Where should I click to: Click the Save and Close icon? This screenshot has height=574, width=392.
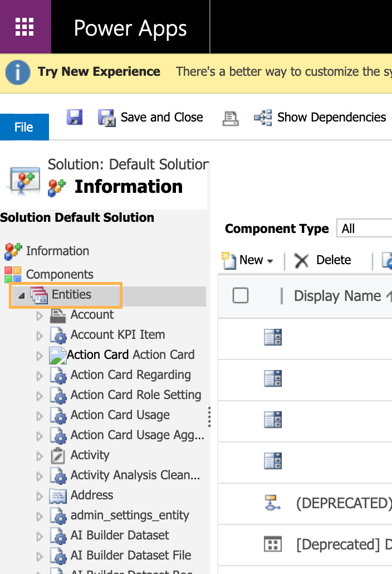tap(106, 118)
